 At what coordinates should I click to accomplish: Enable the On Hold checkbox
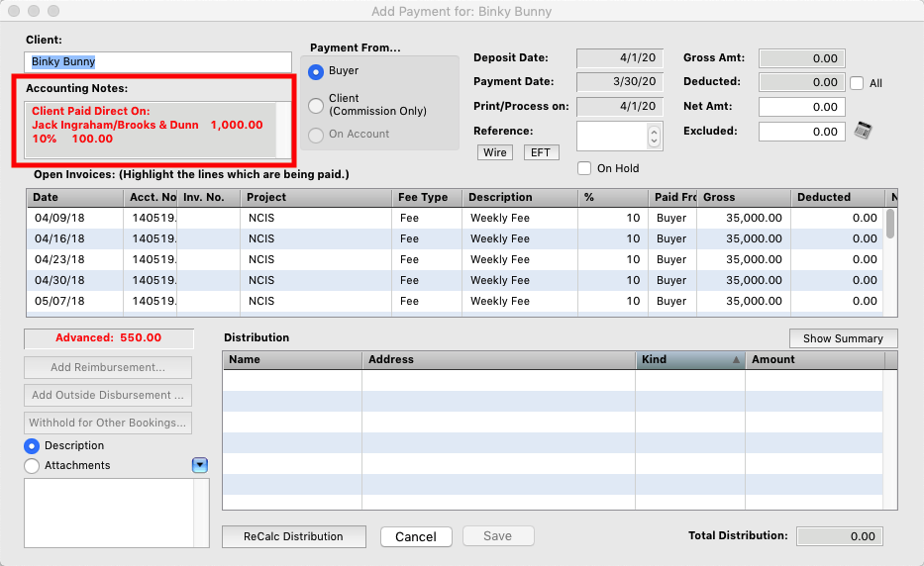[584, 168]
